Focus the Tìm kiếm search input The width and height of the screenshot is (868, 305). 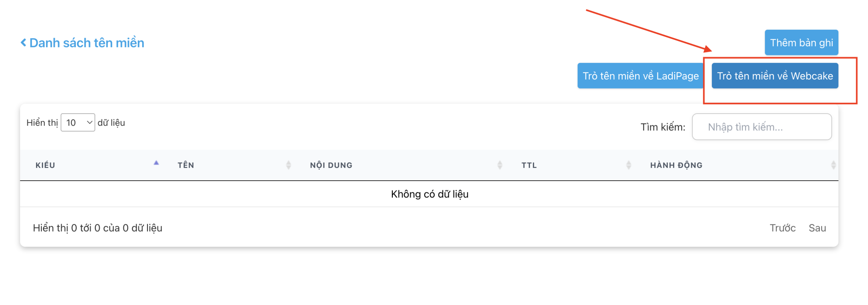click(x=762, y=127)
